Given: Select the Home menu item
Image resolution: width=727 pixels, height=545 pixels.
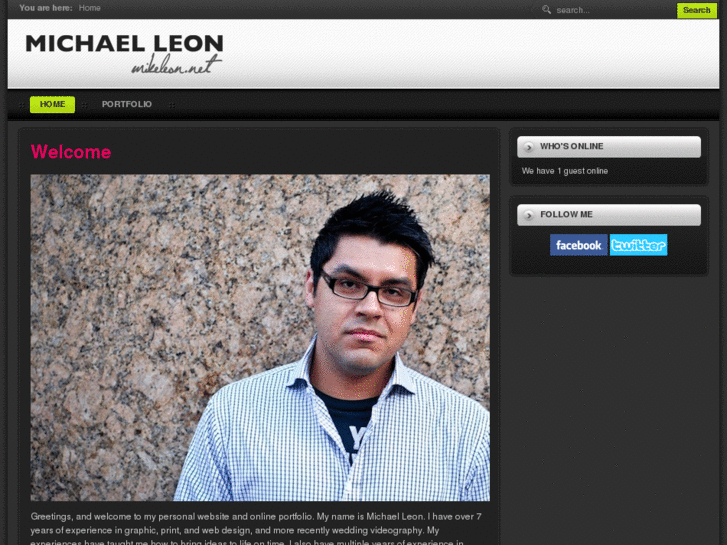Looking at the screenshot, I should tap(52, 104).
